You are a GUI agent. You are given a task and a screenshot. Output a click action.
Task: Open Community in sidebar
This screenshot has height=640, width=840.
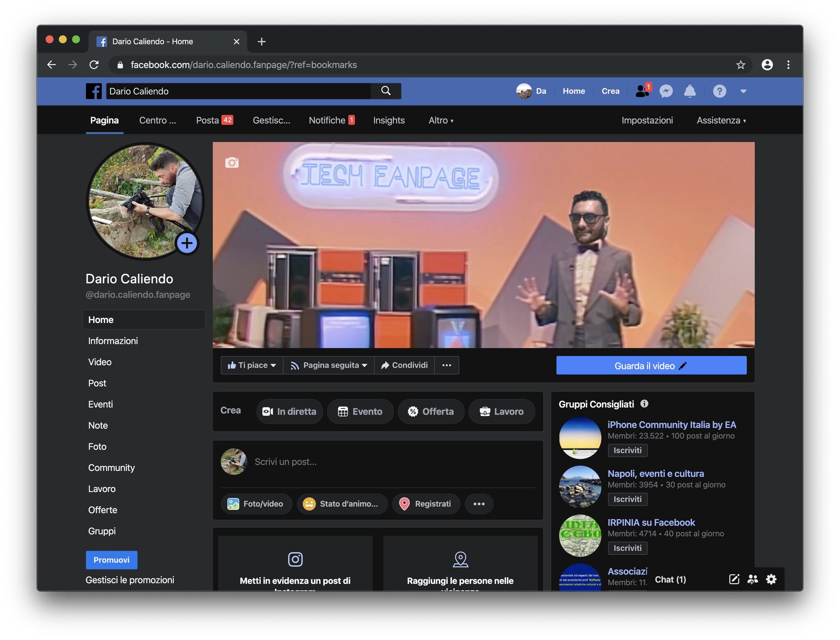111,468
